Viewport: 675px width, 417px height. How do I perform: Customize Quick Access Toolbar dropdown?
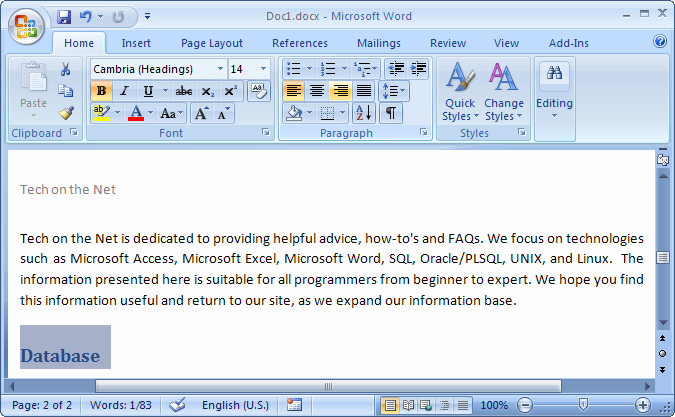148,16
